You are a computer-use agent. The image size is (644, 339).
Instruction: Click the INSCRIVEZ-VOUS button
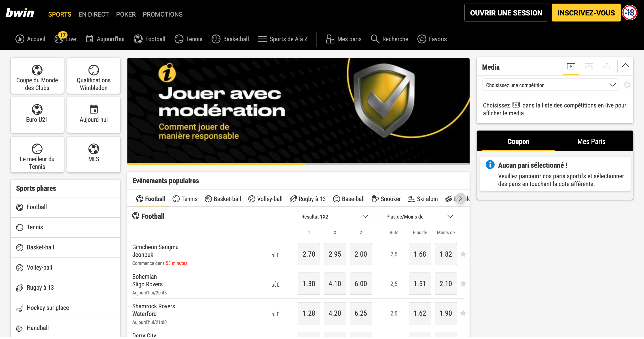tap(586, 13)
